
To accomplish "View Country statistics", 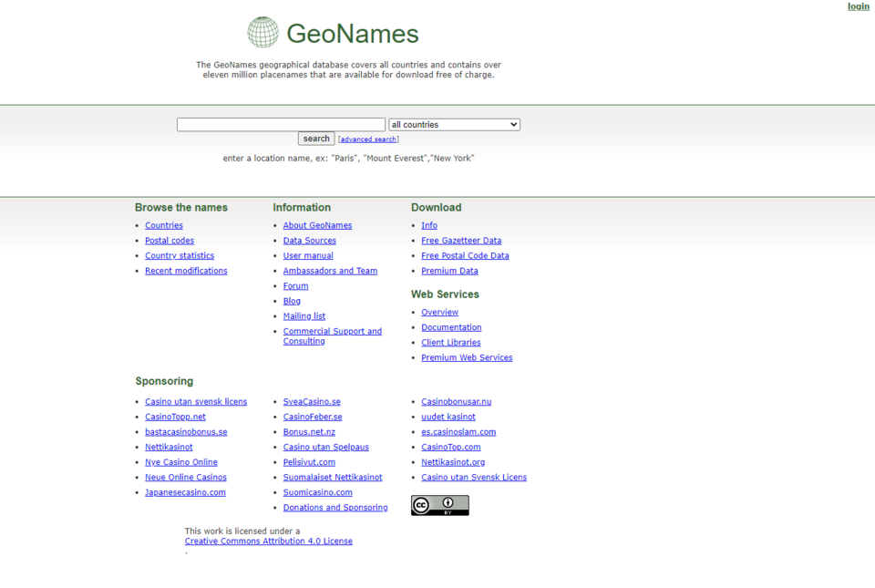I will click(180, 256).
